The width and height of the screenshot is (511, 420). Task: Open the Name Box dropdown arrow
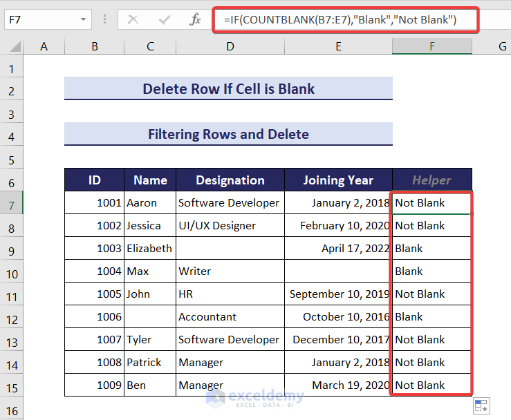point(84,19)
